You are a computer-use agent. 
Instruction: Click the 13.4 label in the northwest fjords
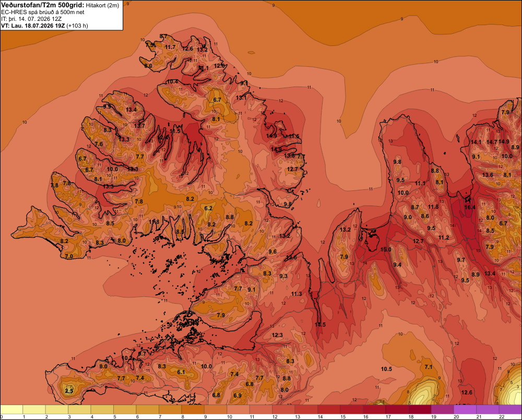(x=131, y=110)
